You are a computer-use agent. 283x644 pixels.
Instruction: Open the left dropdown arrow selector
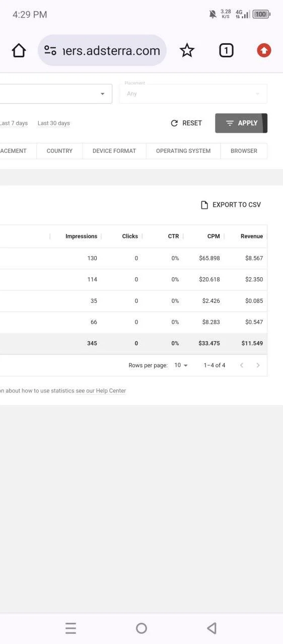[102, 94]
